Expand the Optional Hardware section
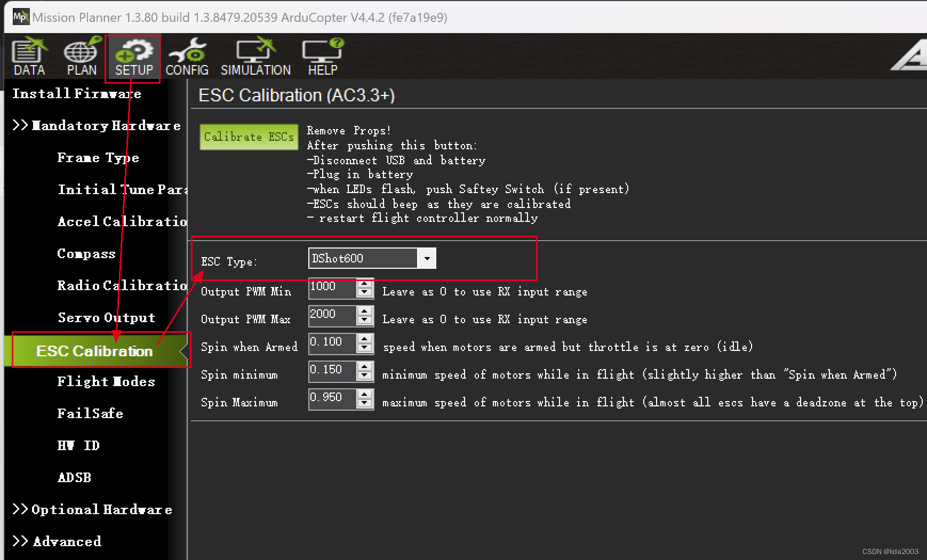Image resolution: width=927 pixels, height=560 pixels. click(x=92, y=510)
